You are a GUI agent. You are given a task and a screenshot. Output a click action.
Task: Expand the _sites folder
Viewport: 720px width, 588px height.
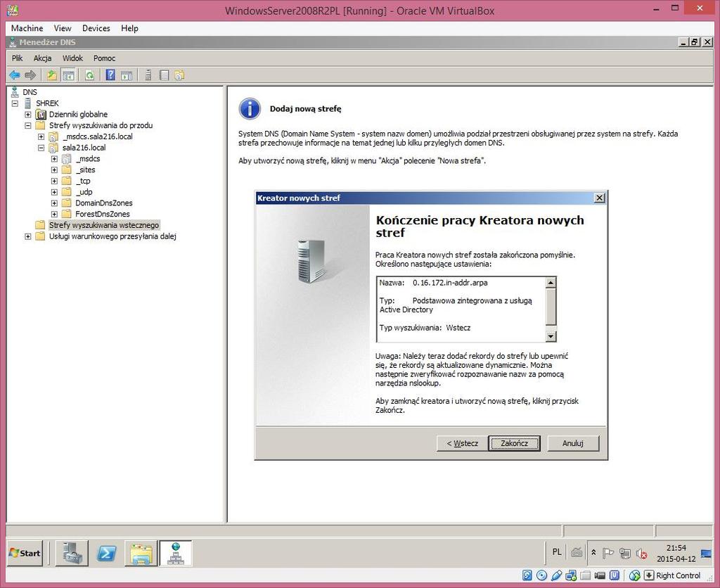[x=54, y=170]
